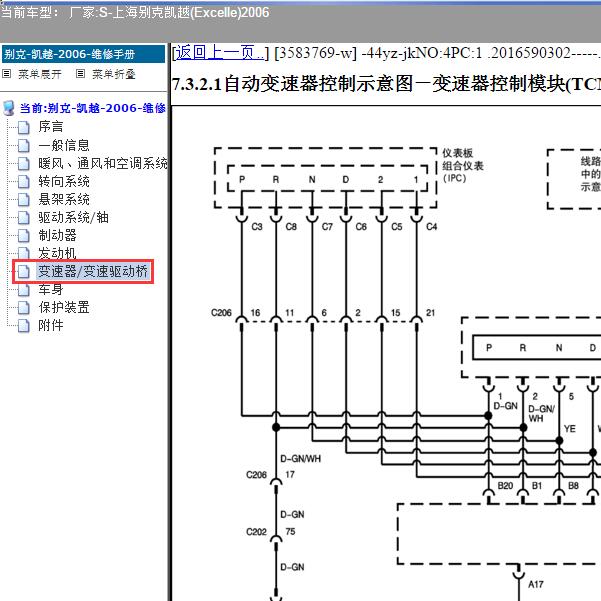The height and width of the screenshot is (601, 601).
Task: Open the 制动器 chapter
Action: pos(57,235)
